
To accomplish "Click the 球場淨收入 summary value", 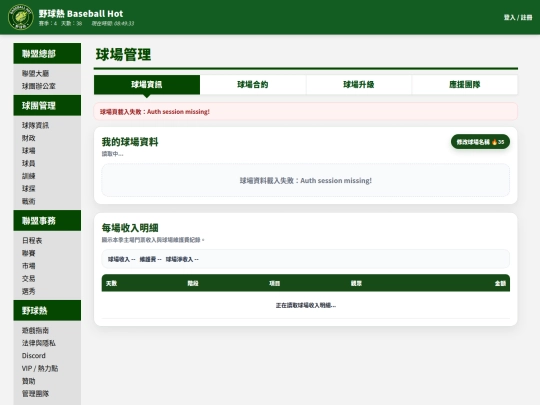I will (x=182, y=259).
